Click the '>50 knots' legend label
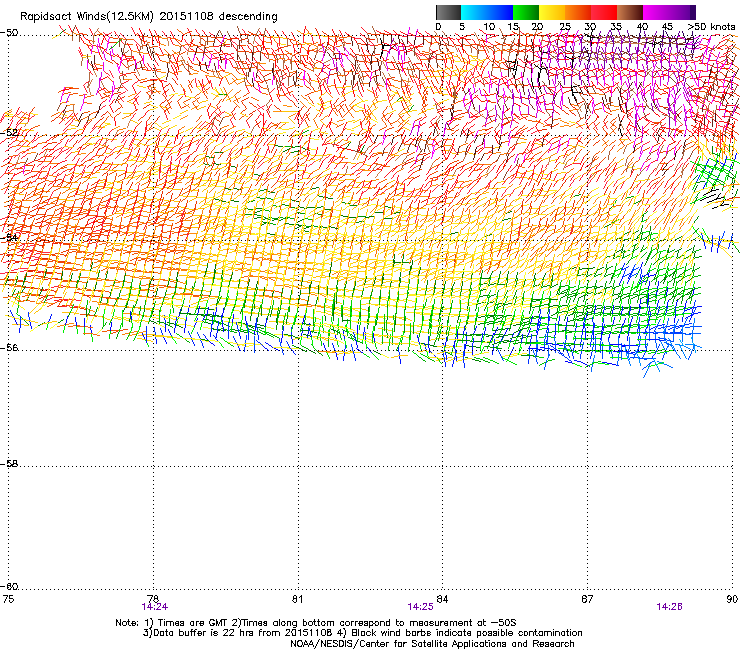This screenshot has height=650, width=740. click(x=711, y=27)
